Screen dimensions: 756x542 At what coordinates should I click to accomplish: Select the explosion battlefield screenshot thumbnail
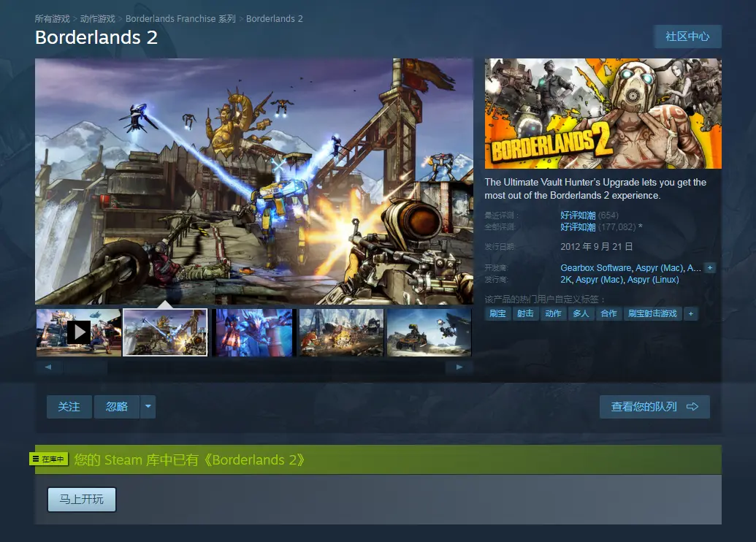(x=341, y=332)
